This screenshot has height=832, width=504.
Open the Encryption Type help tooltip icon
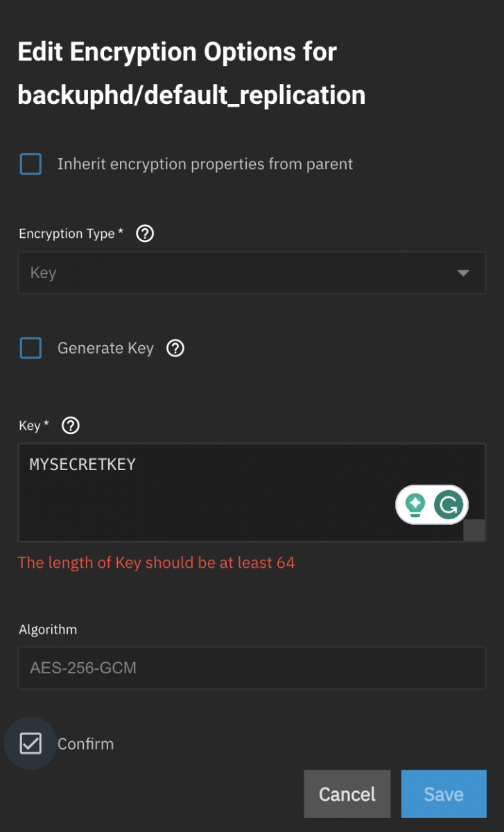pyautogui.click(x=145, y=234)
